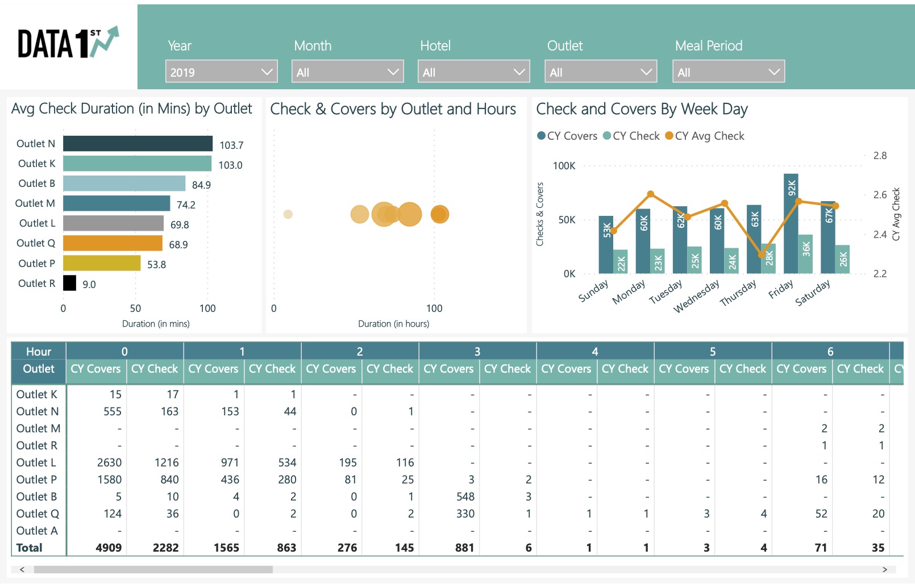
Task: Click the left table scroll arrow
Action: pyautogui.click(x=21, y=569)
